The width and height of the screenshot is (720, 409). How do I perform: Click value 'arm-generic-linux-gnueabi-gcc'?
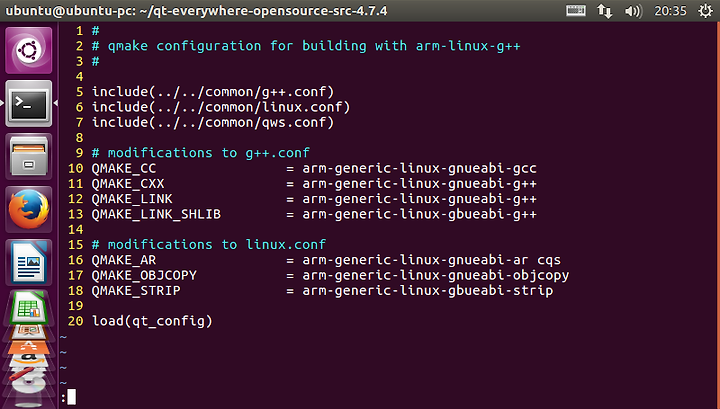[x=419, y=168]
